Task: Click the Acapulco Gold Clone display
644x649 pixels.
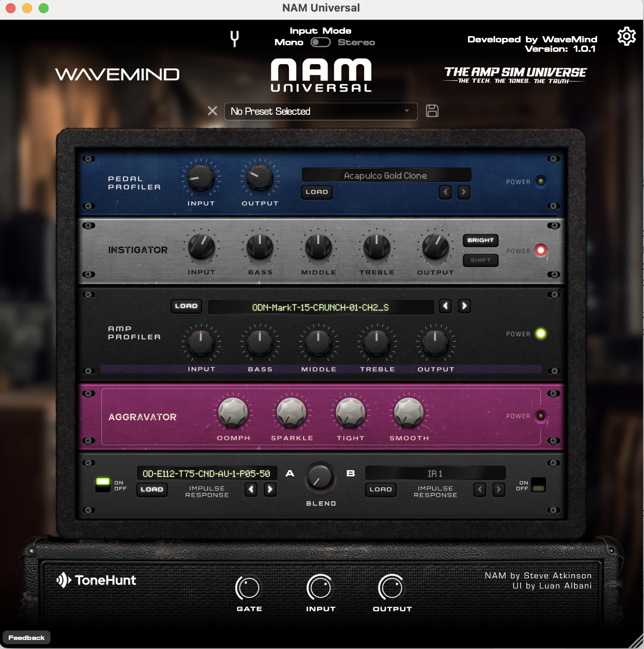Action: pyautogui.click(x=386, y=175)
